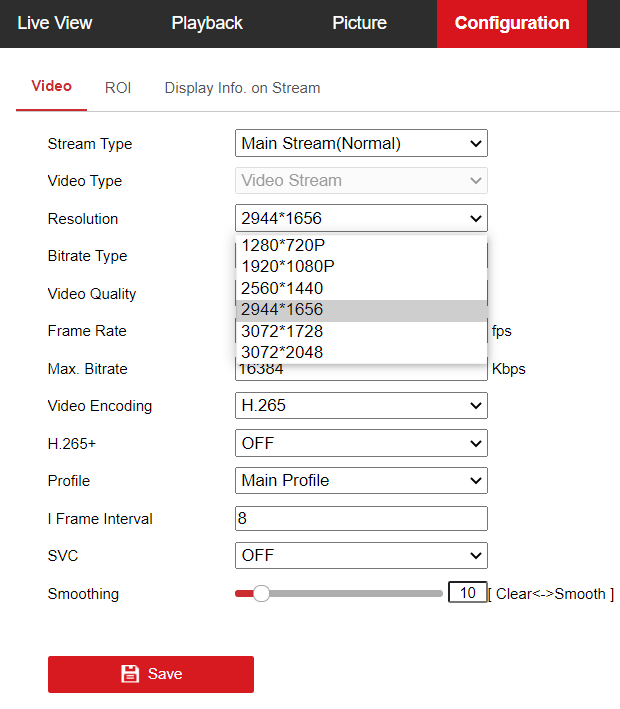The image size is (620, 709).
Task: Select the 3072*2048 resolution option
Action: pos(282,352)
